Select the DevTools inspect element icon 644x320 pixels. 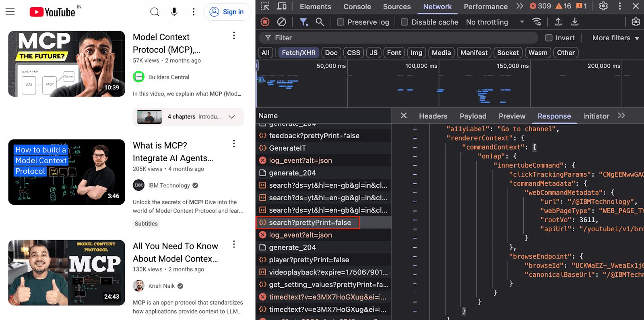265,6
